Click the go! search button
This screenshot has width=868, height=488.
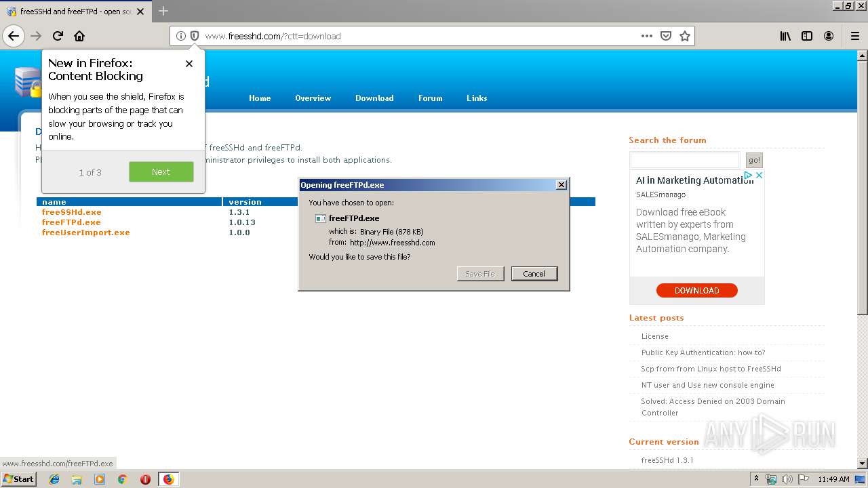(754, 160)
